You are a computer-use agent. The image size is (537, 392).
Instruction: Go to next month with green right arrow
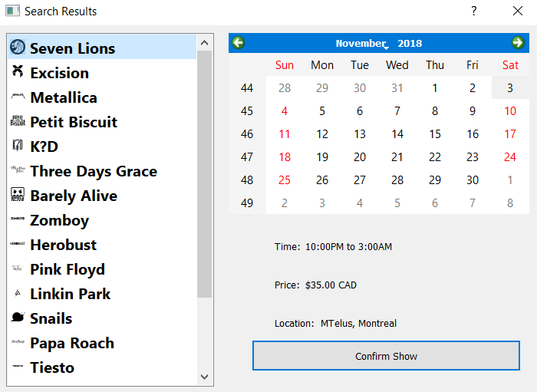point(518,43)
